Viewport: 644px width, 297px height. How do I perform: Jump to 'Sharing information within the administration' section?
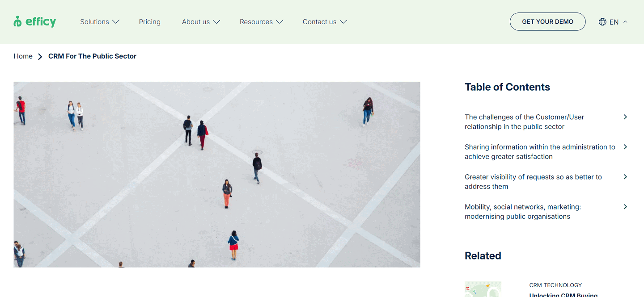tap(539, 152)
